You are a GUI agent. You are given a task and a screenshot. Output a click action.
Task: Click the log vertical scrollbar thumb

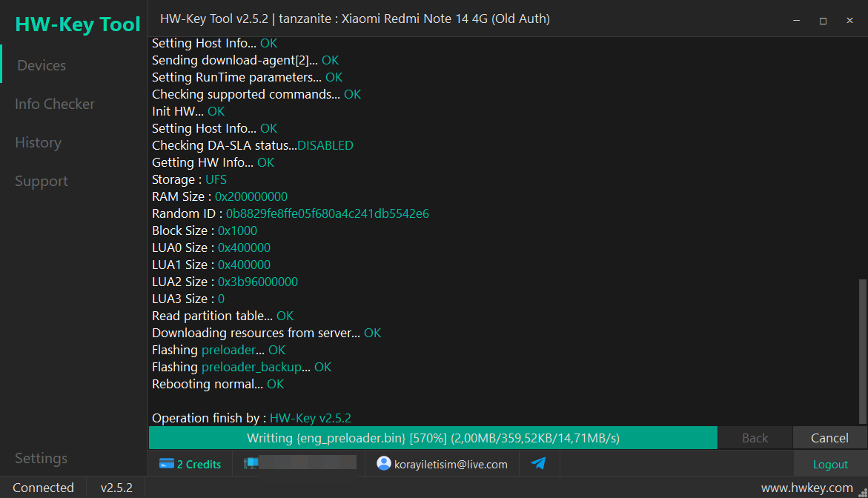[863, 351]
